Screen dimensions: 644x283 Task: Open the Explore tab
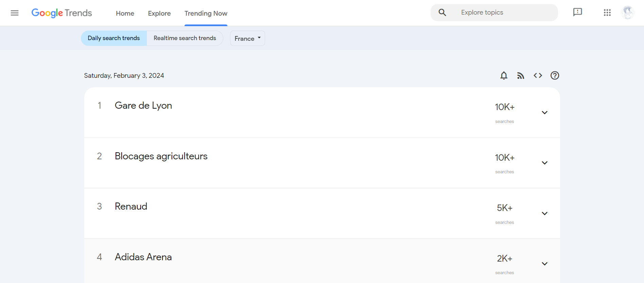pyautogui.click(x=159, y=13)
